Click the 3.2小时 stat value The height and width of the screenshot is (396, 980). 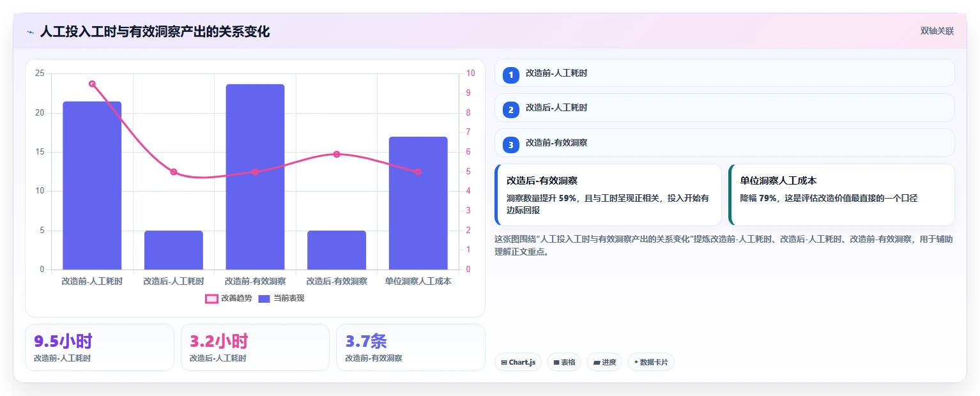219,341
